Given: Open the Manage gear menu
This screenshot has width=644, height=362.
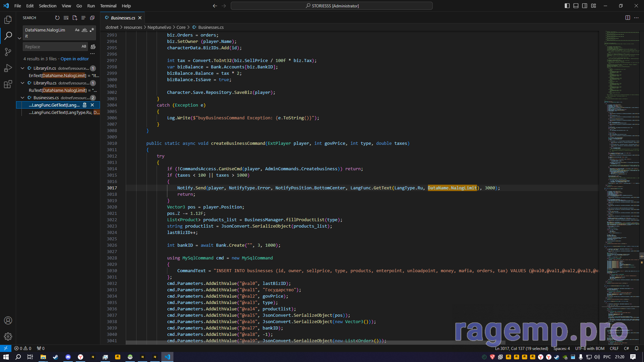Looking at the screenshot, I should [8, 336].
